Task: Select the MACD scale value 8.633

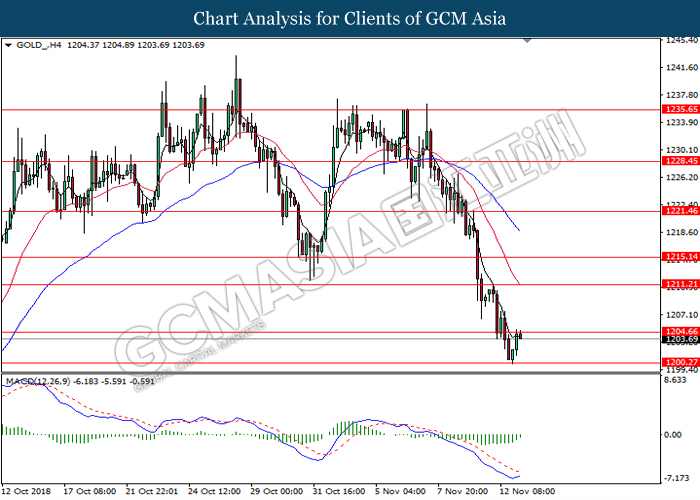Action: 675,380
